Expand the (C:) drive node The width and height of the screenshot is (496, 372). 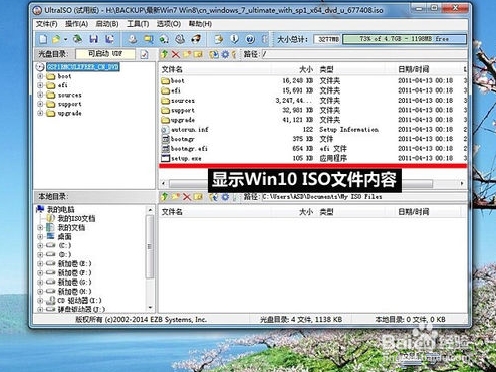40,245
